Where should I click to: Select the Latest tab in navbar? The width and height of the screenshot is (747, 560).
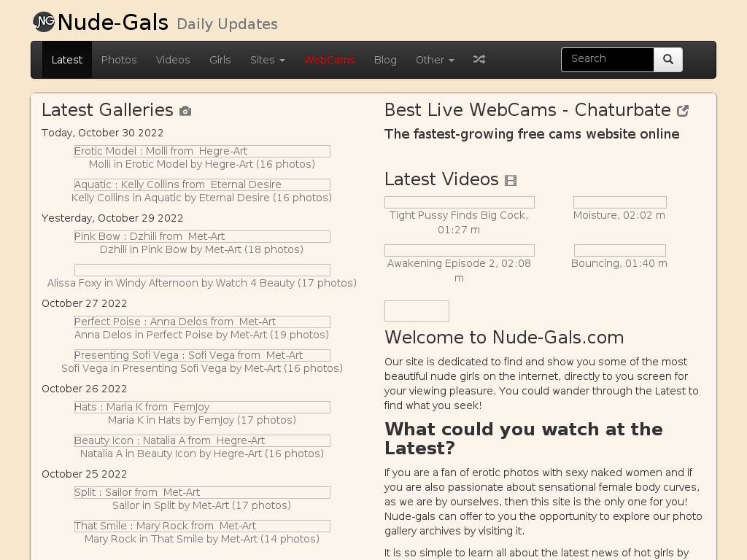[67, 60]
